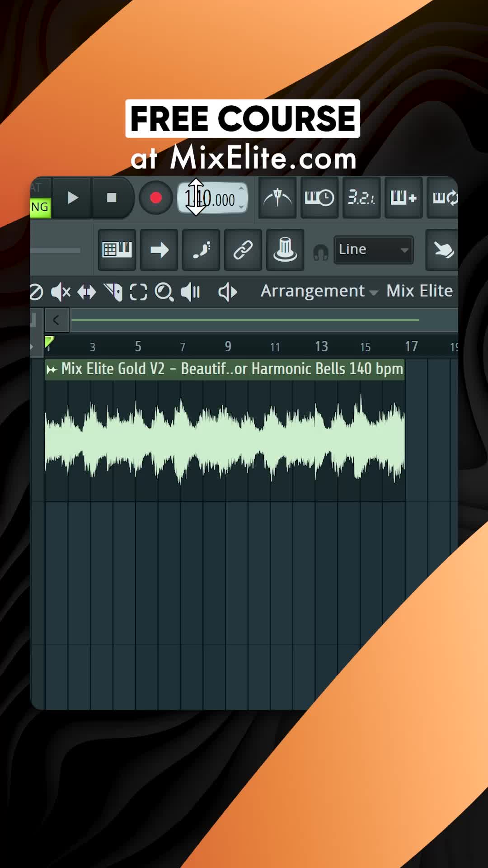Viewport: 488px width, 868px height.
Task: Click the tempo field showing 140.000
Action: [x=212, y=198]
